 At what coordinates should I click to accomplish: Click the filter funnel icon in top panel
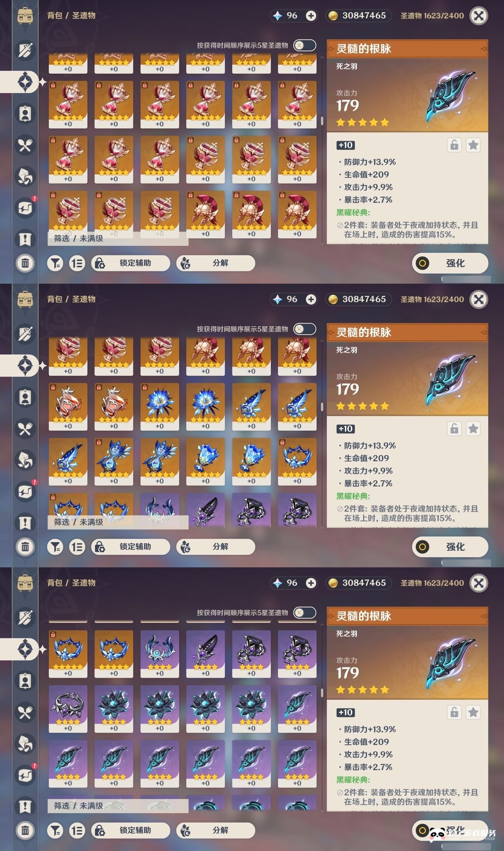[56, 263]
